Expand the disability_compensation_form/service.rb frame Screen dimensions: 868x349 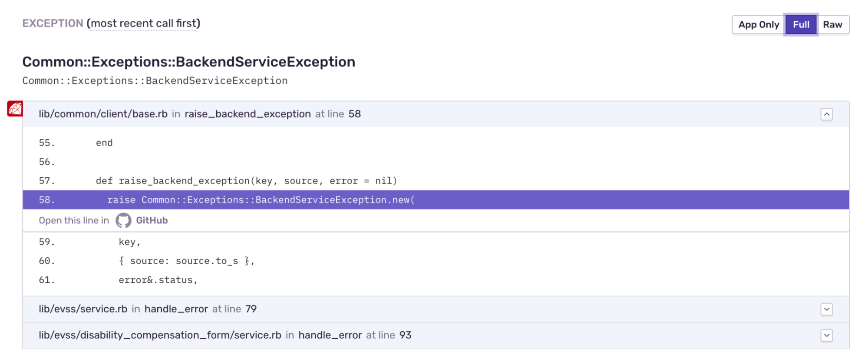[x=827, y=335]
